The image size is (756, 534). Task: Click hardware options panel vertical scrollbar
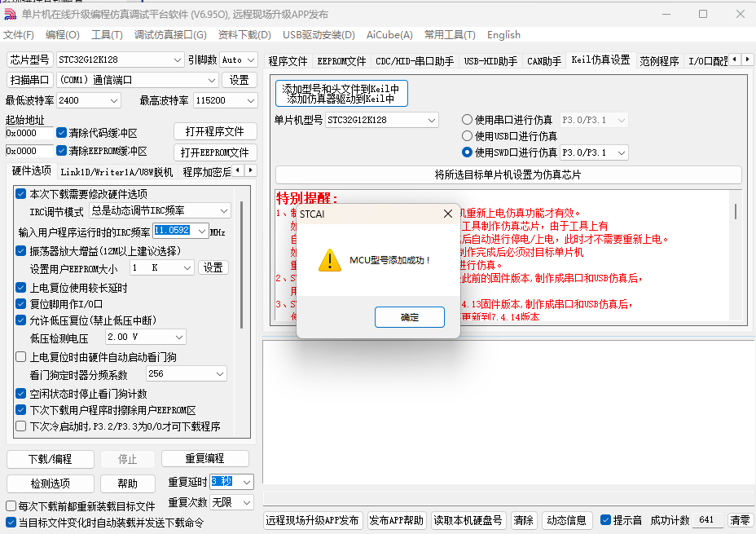[x=242, y=265]
